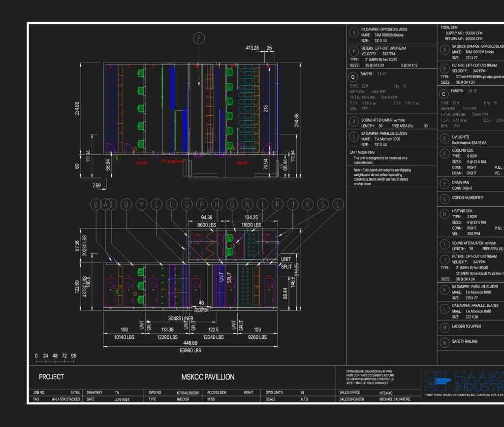Click the 234.88 vertical dimension
Viewport: 504px width, 427px height.
click(77, 109)
